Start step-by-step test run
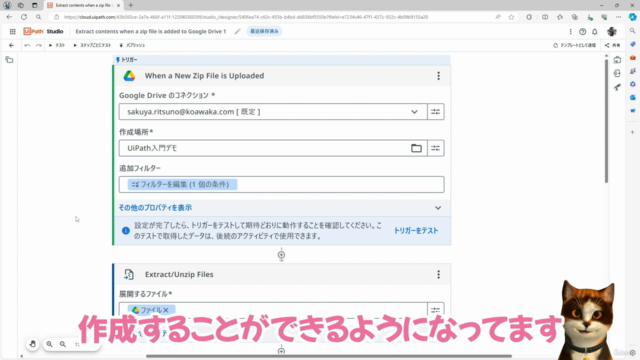Screen dimensions: 640x360 coord(92,45)
